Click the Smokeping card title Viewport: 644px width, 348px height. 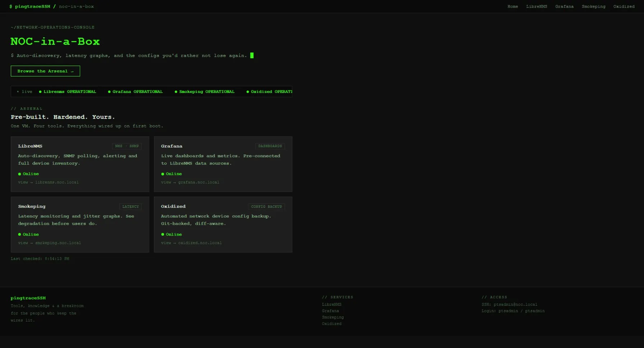pos(32,206)
